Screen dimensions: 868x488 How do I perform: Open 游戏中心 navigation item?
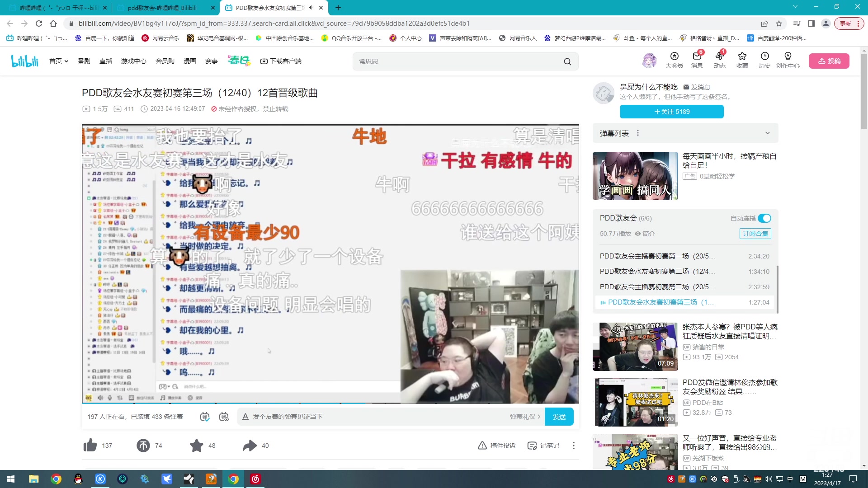tap(134, 61)
